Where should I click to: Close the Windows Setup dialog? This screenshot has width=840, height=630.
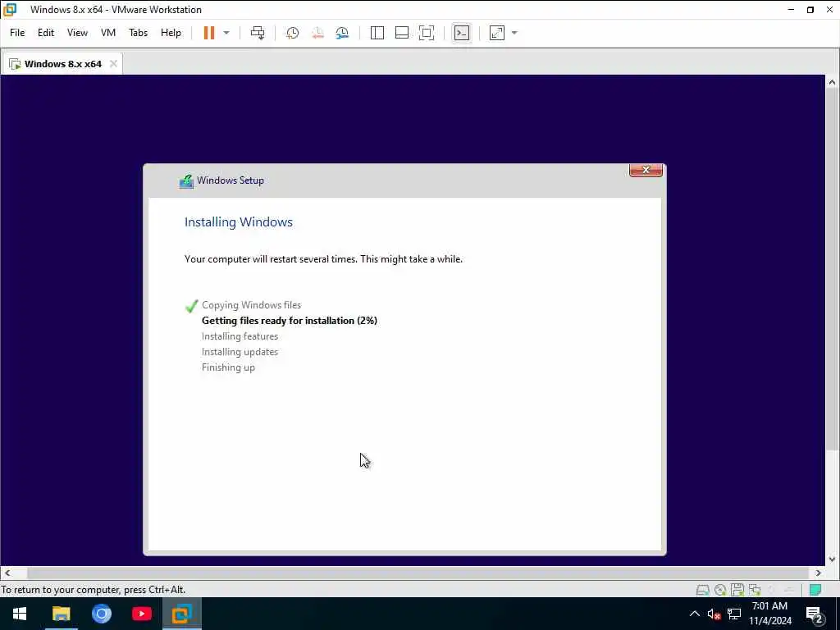(x=646, y=170)
